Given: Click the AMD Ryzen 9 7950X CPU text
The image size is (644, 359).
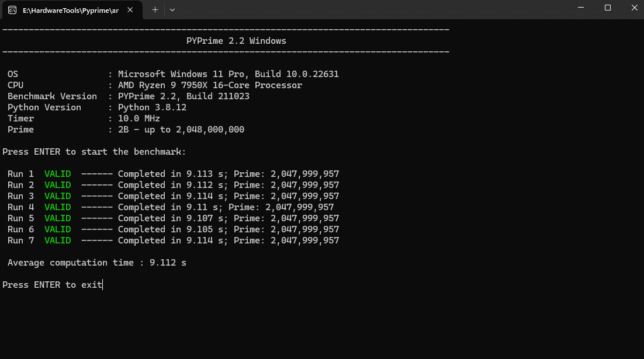Looking at the screenshot, I should pos(210,85).
